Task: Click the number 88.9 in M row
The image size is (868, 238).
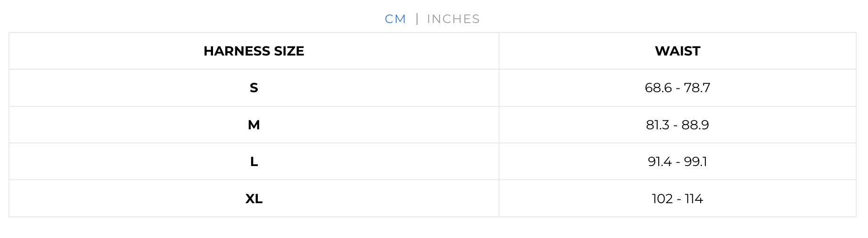Action: [x=695, y=125]
